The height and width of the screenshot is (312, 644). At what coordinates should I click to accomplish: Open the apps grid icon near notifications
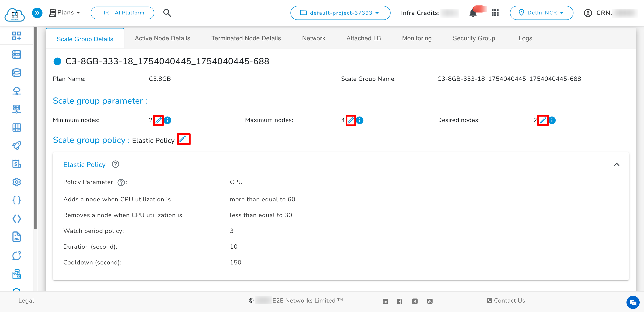point(495,13)
